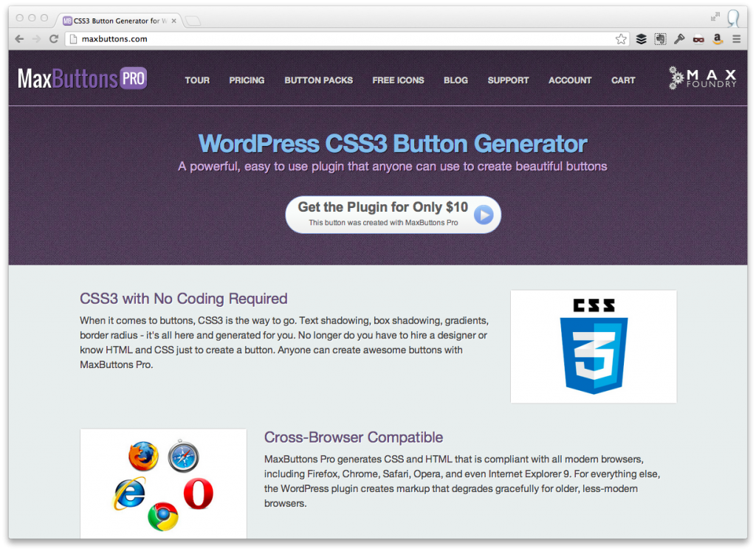Image resolution: width=756 pixels, height=551 pixels.
Task: Click Get the Plugin for Only $10 button
Action: point(393,215)
